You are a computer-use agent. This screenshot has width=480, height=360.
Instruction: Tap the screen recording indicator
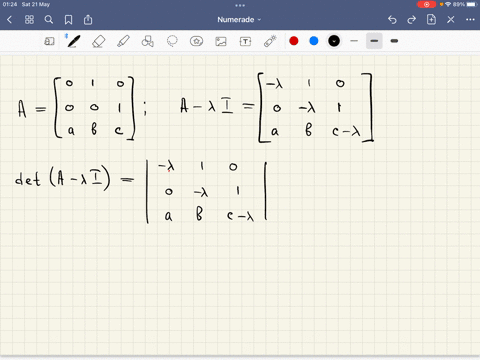[426, 4]
